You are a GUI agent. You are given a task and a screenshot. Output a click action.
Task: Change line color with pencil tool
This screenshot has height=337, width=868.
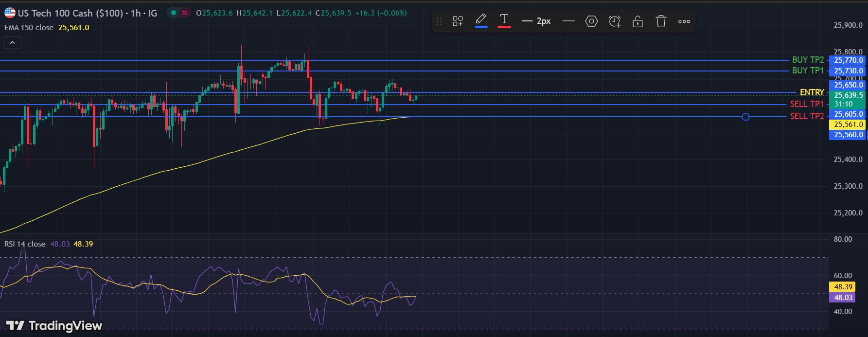481,20
